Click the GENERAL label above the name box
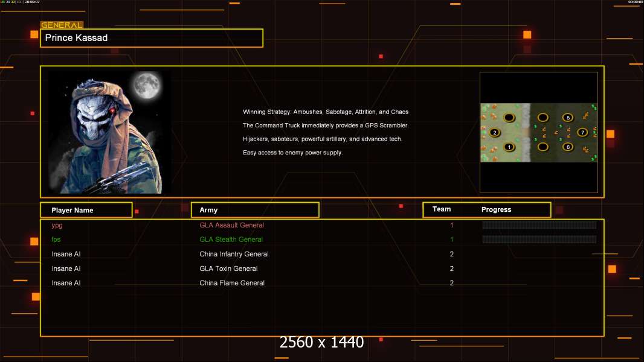Image resolution: width=644 pixels, height=362 pixels. coord(62,25)
